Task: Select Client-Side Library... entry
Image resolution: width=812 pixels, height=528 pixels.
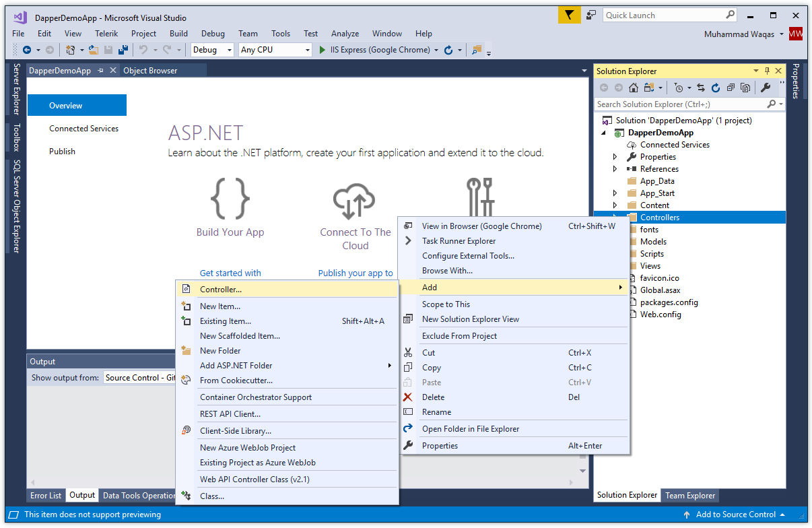Action: 287,431
